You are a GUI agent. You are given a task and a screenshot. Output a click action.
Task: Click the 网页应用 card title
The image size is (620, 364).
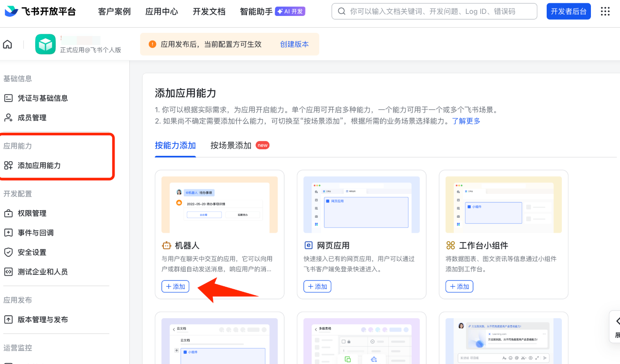tap(333, 245)
